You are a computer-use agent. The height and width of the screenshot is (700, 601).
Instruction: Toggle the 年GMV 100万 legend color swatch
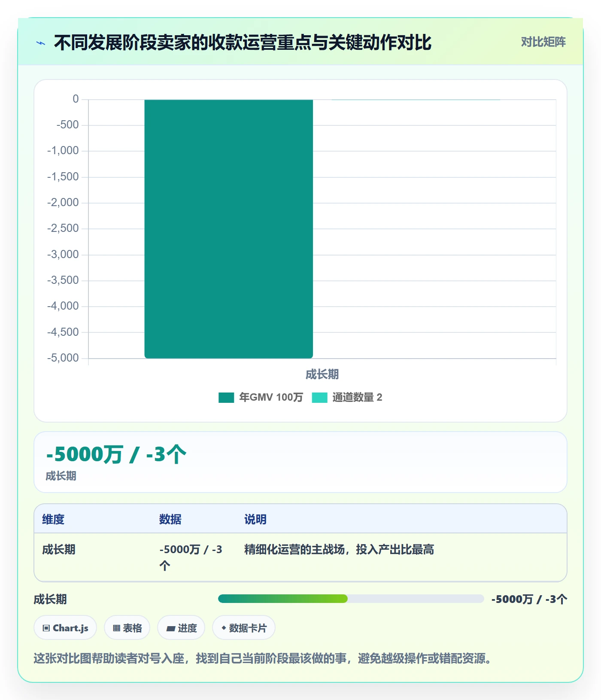tap(226, 398)
